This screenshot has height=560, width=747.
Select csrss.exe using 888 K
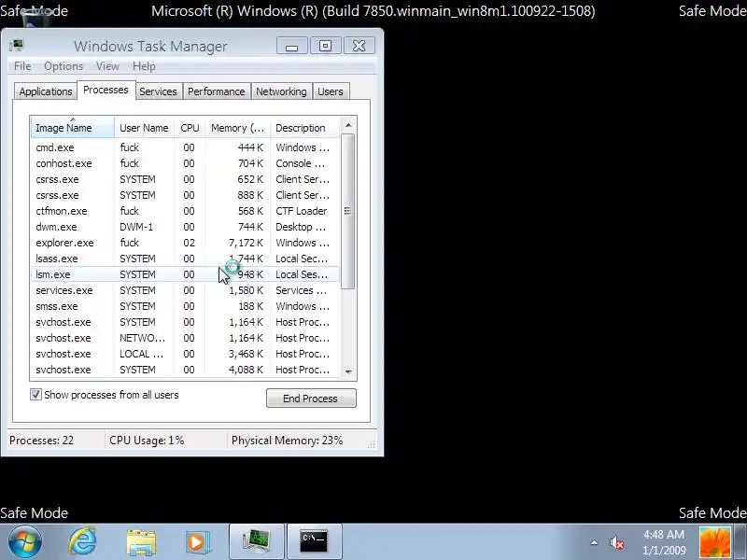pos(186,195)
